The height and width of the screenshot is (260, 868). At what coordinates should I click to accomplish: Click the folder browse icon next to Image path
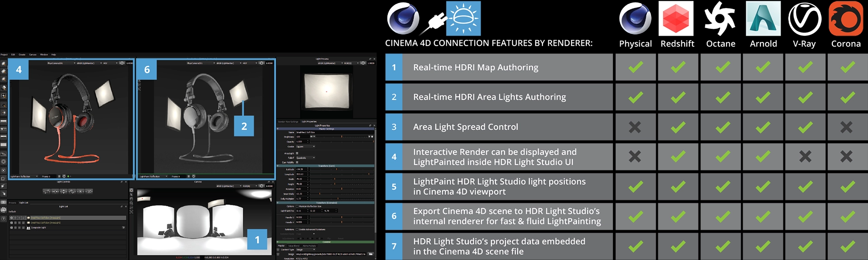(x=371, y=254)
